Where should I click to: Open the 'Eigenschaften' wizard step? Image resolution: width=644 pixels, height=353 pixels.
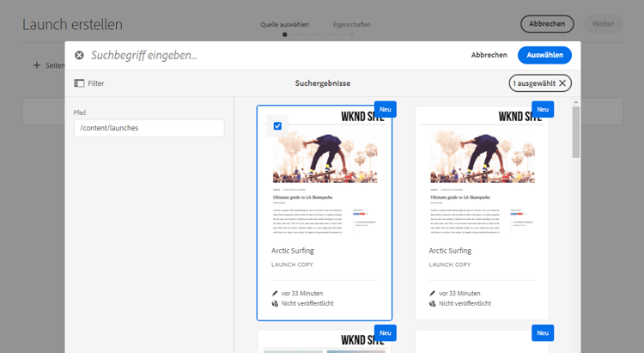[351, 25]
